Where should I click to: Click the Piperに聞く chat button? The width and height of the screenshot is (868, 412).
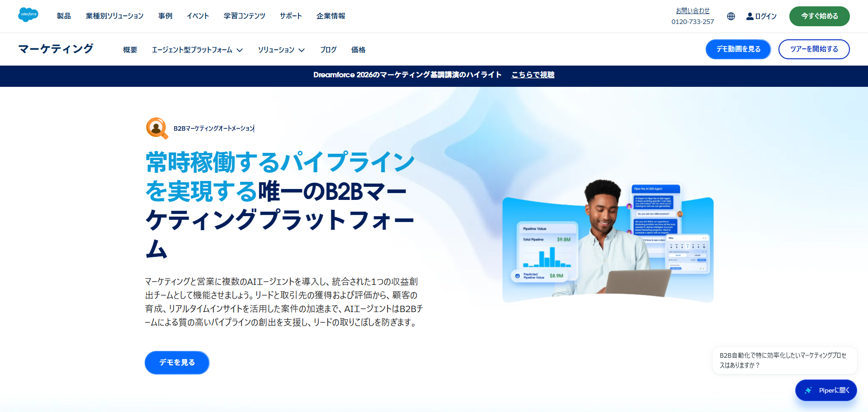pos(826,390)
